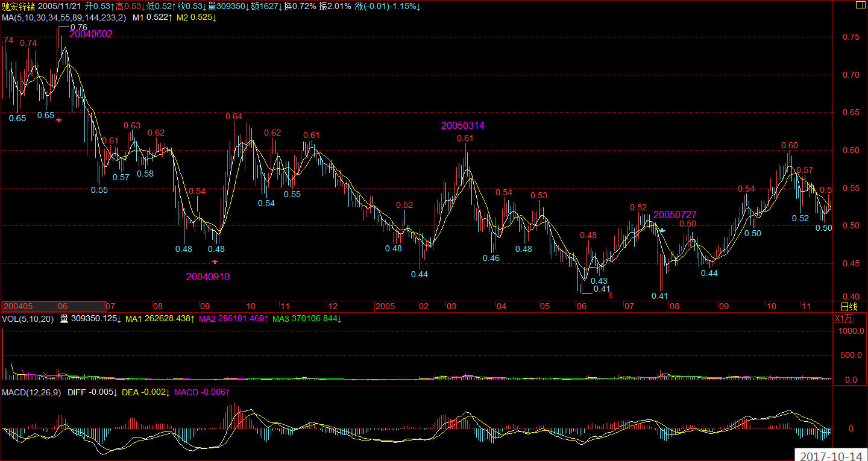Select the 20050314 date annotation
The width and height of the screenshot is (868, 461).
click(463, 126)
